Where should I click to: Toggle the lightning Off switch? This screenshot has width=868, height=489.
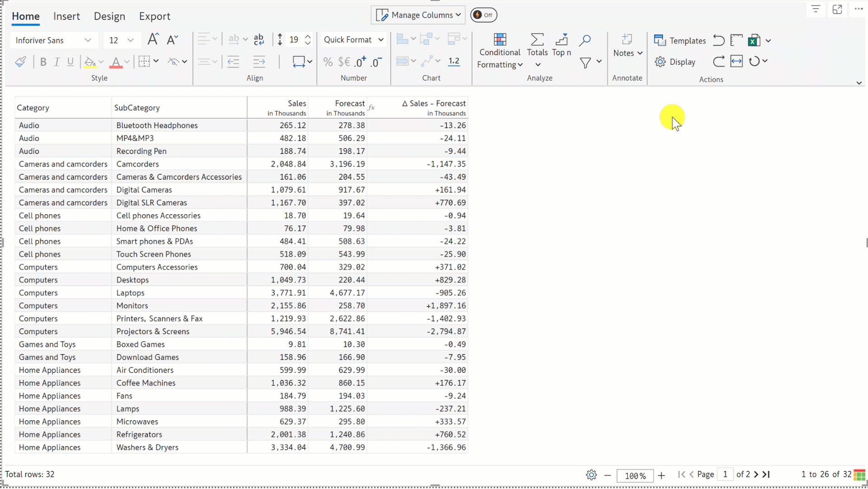(x=483, y=15)
